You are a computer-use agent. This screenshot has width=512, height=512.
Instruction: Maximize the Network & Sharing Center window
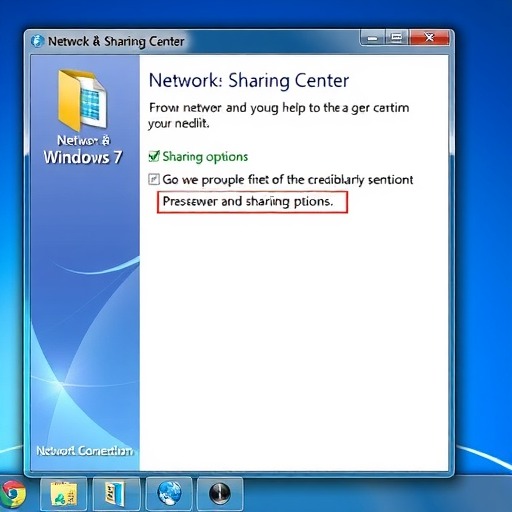396,37
